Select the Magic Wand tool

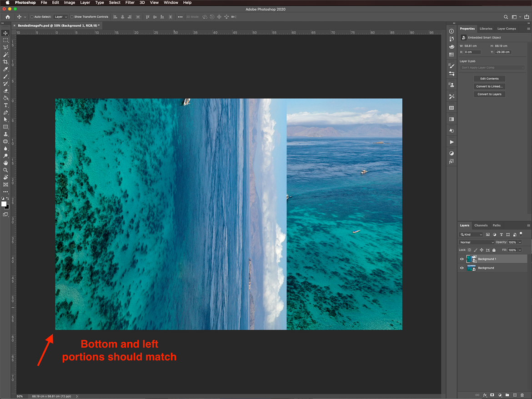5,55
